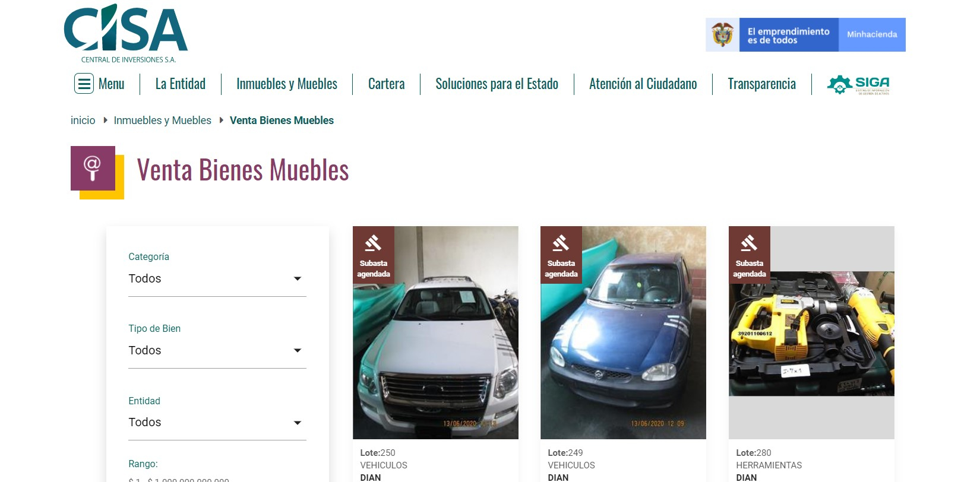Open the Tipo de Bien dropdown
980x482 pixels.
(x=217, y=351)
